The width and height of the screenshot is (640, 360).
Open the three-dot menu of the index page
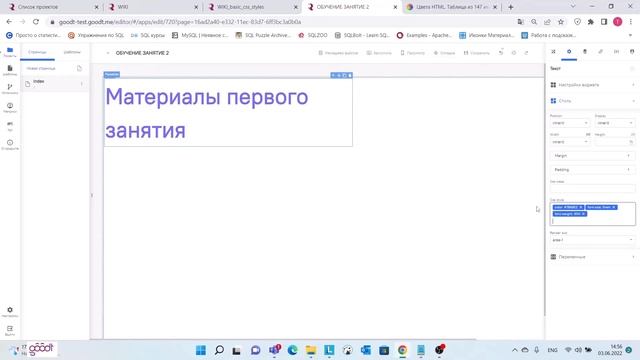tap(82, 84)
